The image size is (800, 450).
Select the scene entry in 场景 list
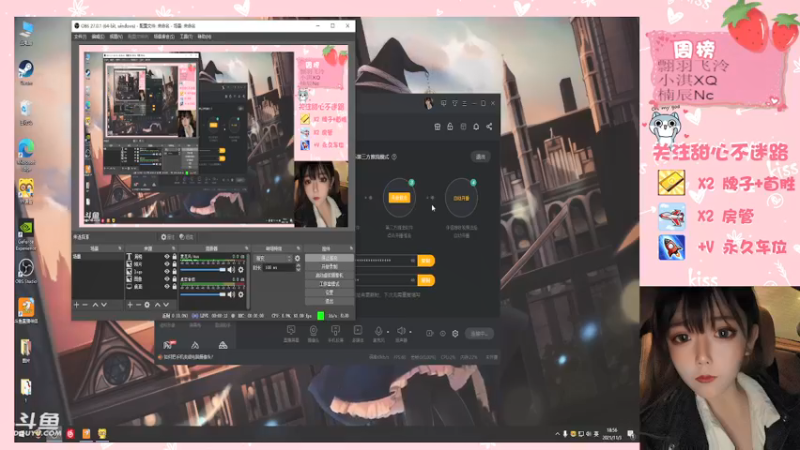98,257
